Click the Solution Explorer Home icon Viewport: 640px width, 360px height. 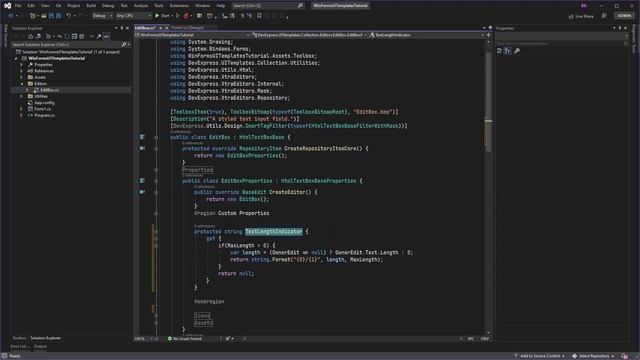point(30,36)
